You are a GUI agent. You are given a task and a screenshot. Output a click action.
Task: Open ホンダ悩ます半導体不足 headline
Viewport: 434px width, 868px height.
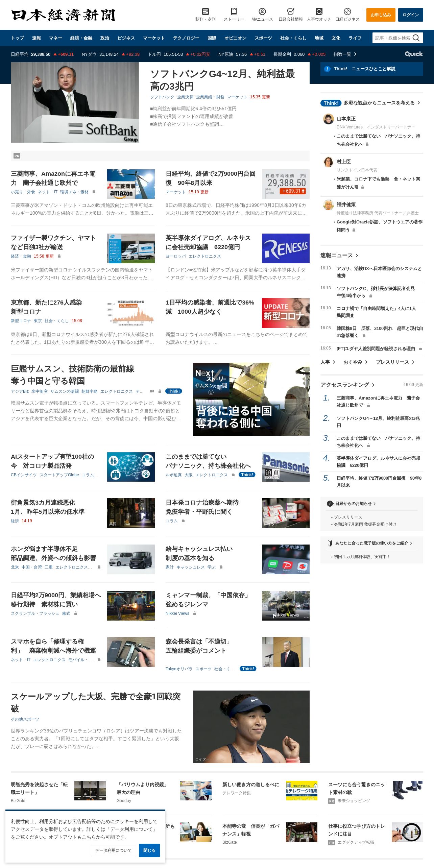point(53,553)
